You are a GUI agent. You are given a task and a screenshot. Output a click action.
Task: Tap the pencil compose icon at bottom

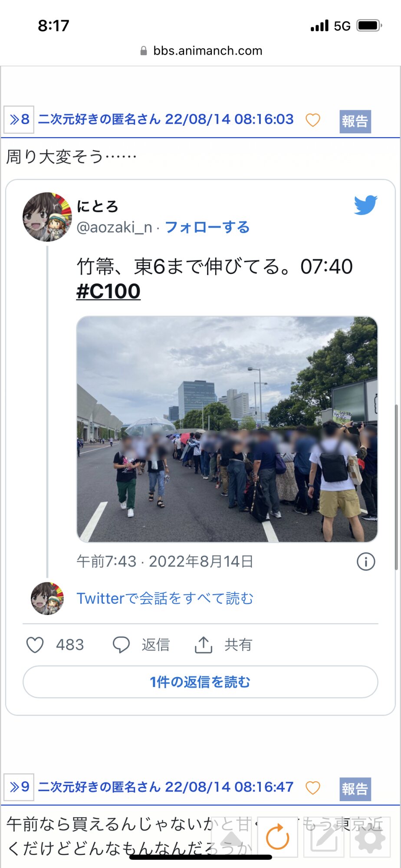click(x=324, y=837)
